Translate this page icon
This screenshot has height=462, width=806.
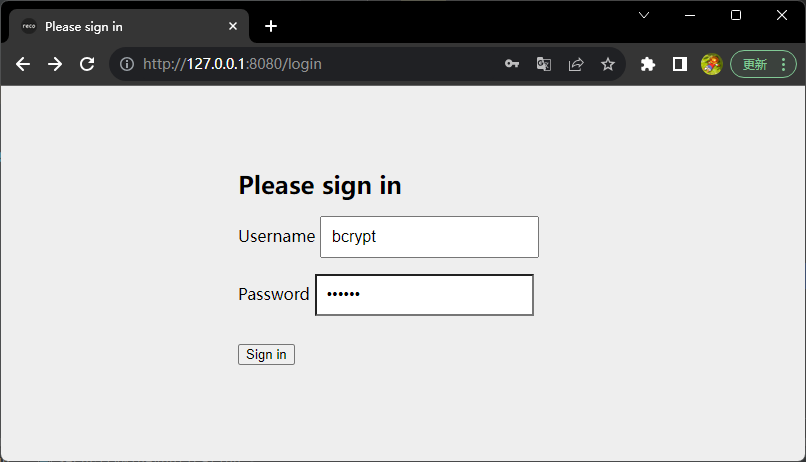click(544, 64)
